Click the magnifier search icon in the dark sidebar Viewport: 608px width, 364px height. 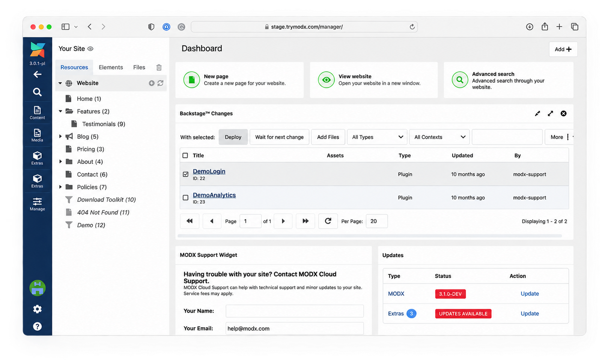click(37, 92)
